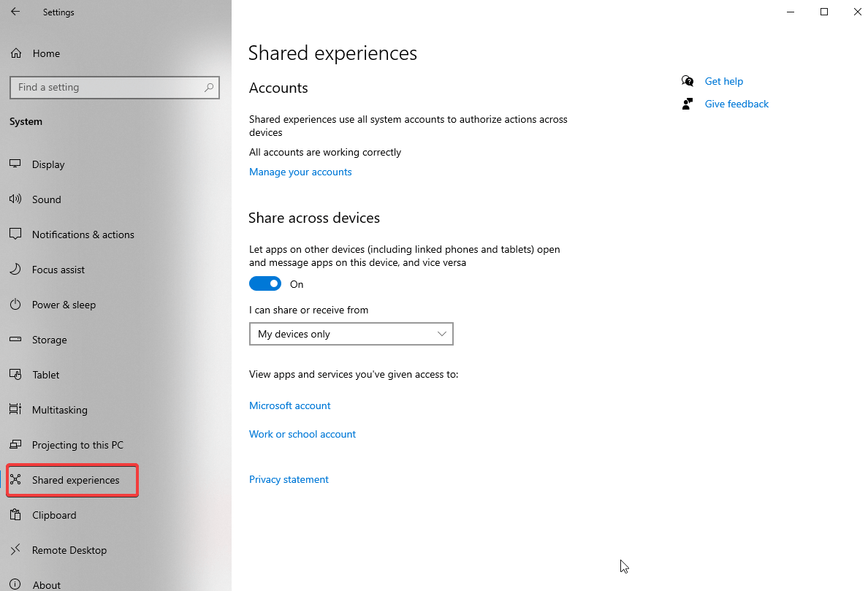
Task: Open the 'I can share or receive from' dropdown
Action: 351,334
